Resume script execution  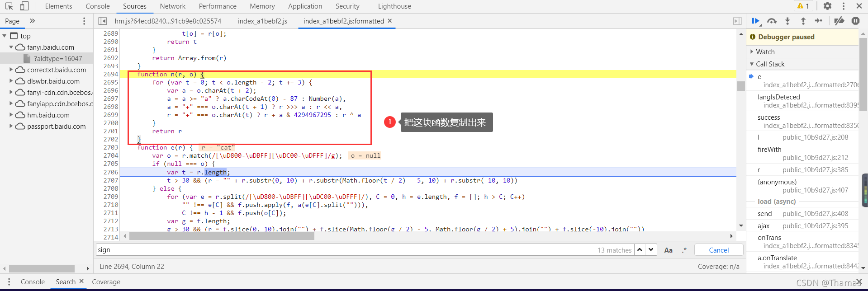(756, 21)
